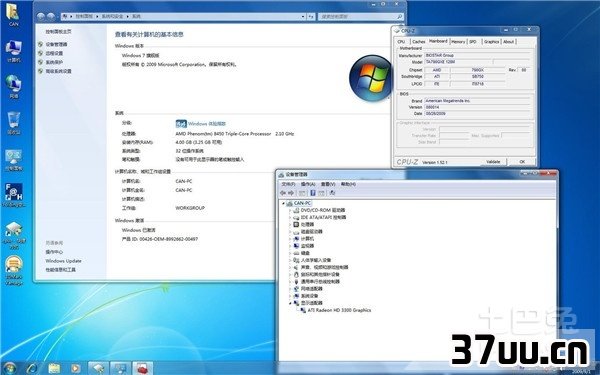The image size is (600, 375).
Task: Open 文件(F) menu in Device Manager
Action: pyautogui.click(x=288, y=184)
